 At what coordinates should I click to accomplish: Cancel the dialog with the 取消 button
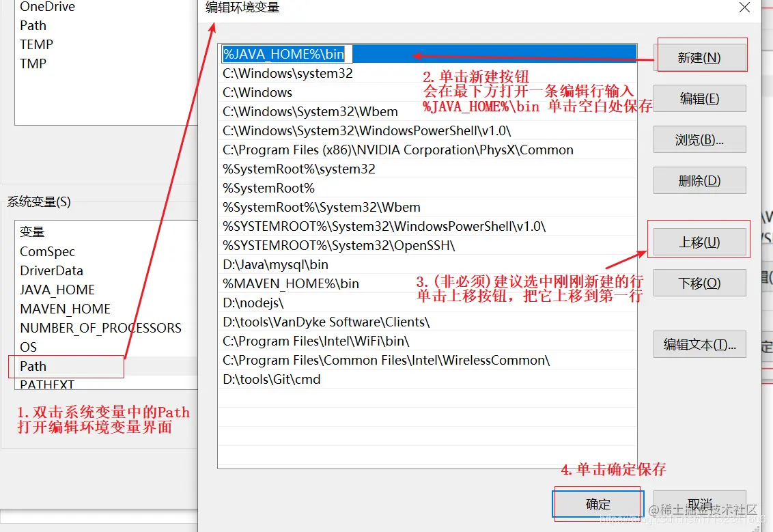click(699, 504)
